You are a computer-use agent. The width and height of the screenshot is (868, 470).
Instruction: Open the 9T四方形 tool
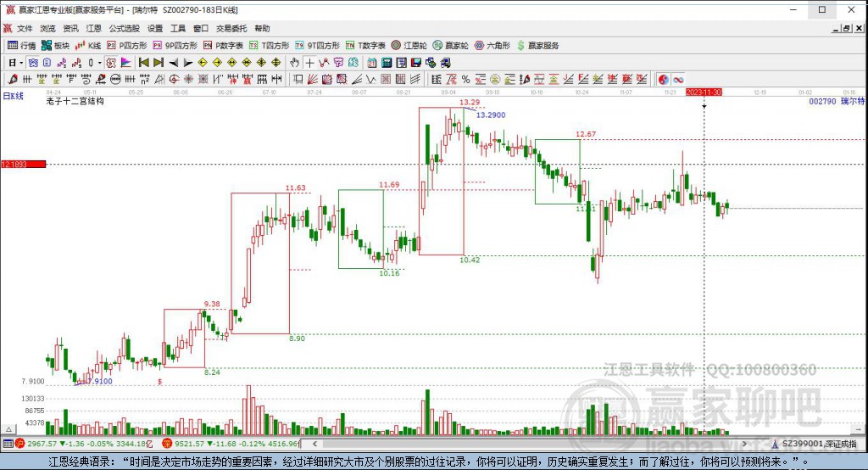[317, 46]
